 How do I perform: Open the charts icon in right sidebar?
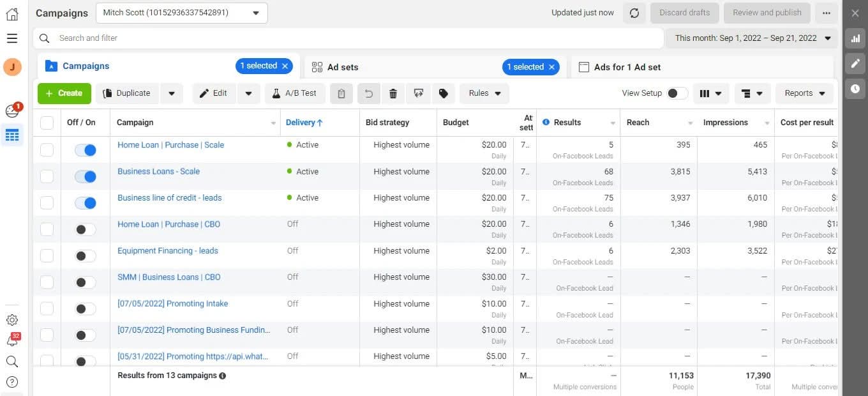point(855,38)
